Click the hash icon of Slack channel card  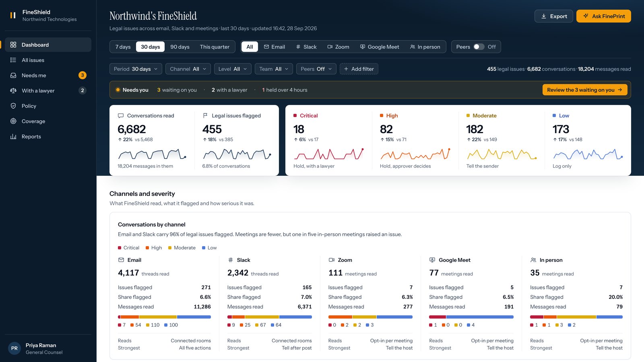(231, 260)
